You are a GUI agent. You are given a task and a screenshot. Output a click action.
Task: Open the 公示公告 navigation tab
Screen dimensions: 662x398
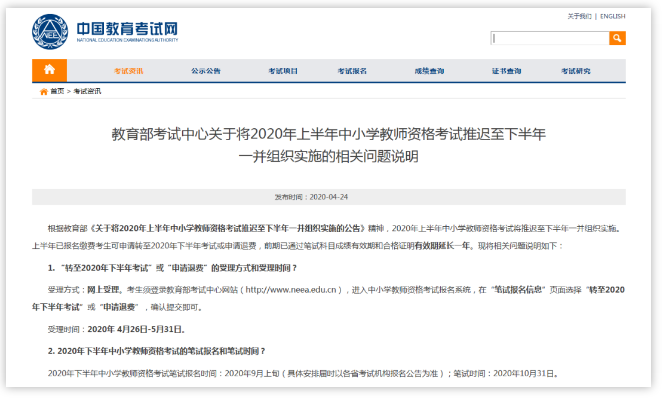pos(206,71)
